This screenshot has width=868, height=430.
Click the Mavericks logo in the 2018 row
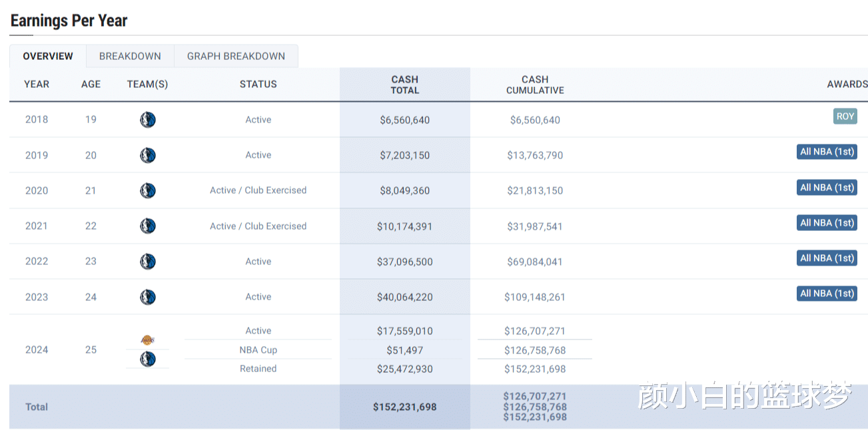(x=148, y=120)
